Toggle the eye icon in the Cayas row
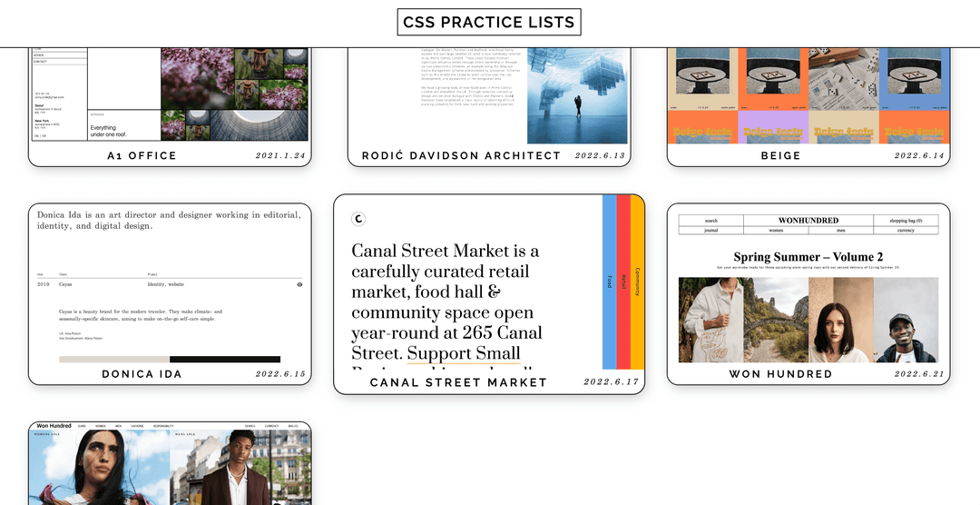Screen dimensions: 980x505 point(299,284)
